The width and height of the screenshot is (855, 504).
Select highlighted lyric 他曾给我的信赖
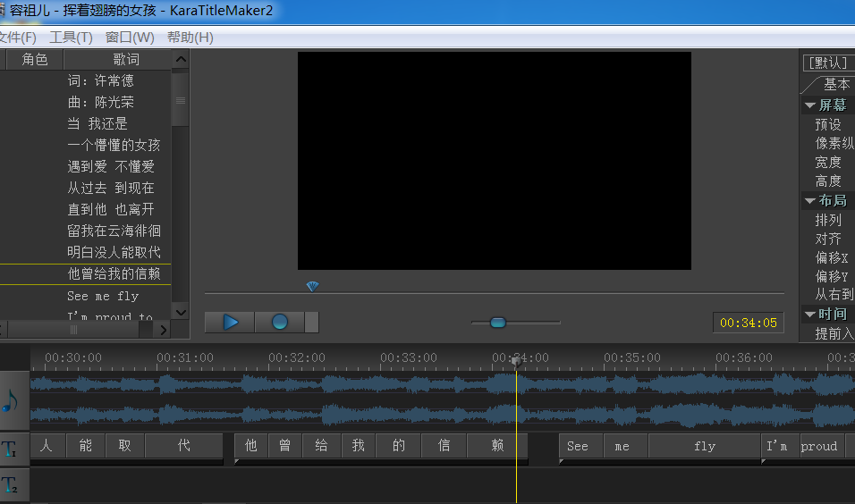(x=114, y=273)
